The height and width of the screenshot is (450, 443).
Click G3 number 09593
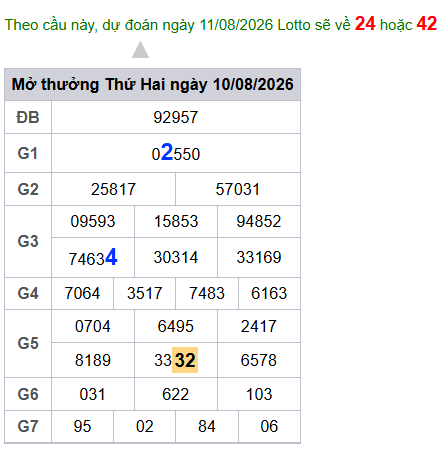(x=93, y=221)
